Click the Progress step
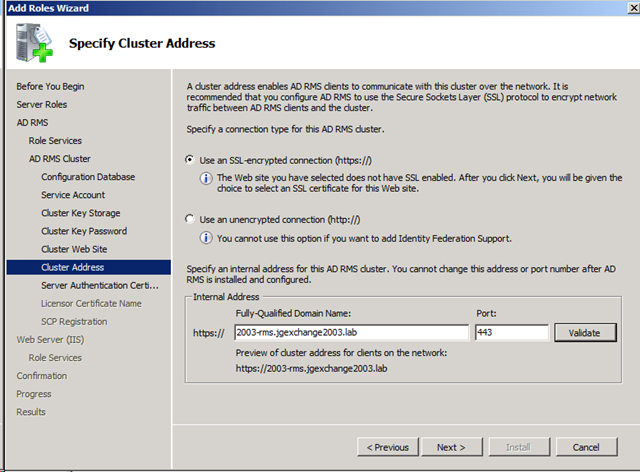Image resolution: width=640 pixels, height=472 pixels. (34, 394)
